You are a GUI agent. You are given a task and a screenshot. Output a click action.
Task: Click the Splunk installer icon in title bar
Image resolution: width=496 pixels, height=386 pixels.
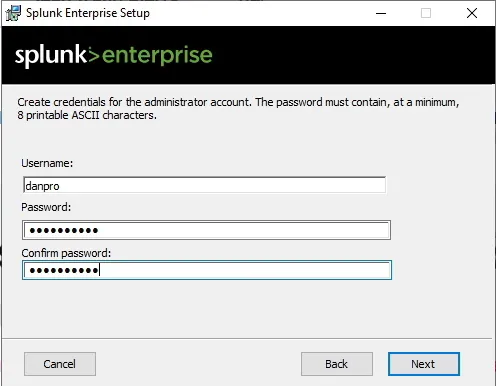coord(13,13)
